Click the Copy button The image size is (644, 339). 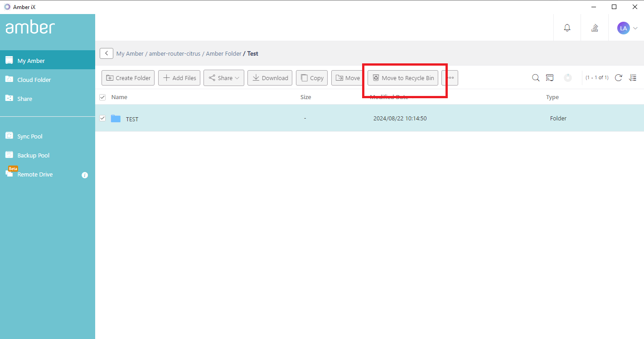(x=312, y=78)
